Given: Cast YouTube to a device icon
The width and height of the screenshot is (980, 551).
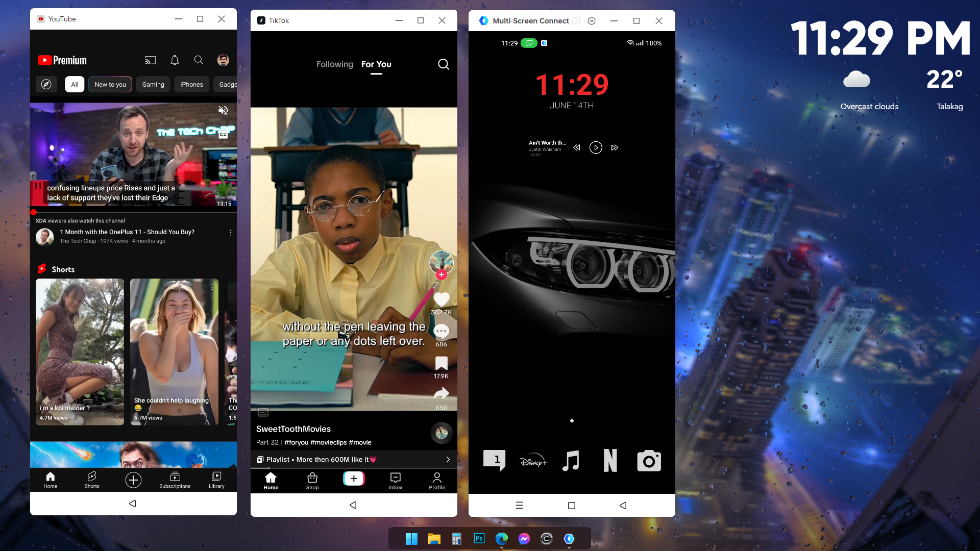Looking at the screenshot, I should click(x=150, y=60).
